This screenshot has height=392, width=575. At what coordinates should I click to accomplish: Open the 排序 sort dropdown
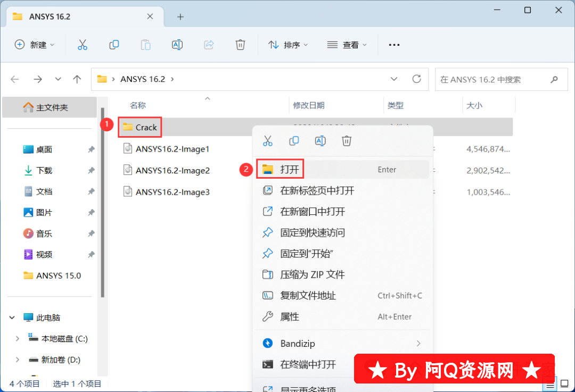[x=288, y=45]
